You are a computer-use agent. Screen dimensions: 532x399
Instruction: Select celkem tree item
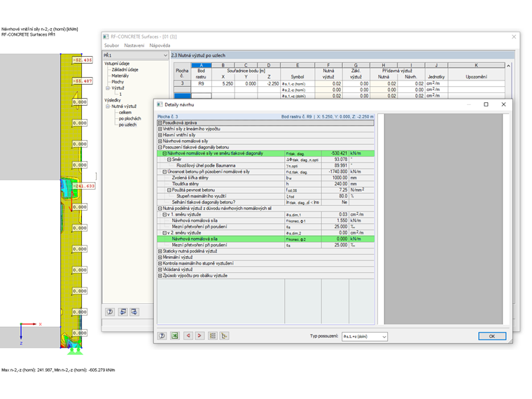pyautogui.click(x=125, y=112)
